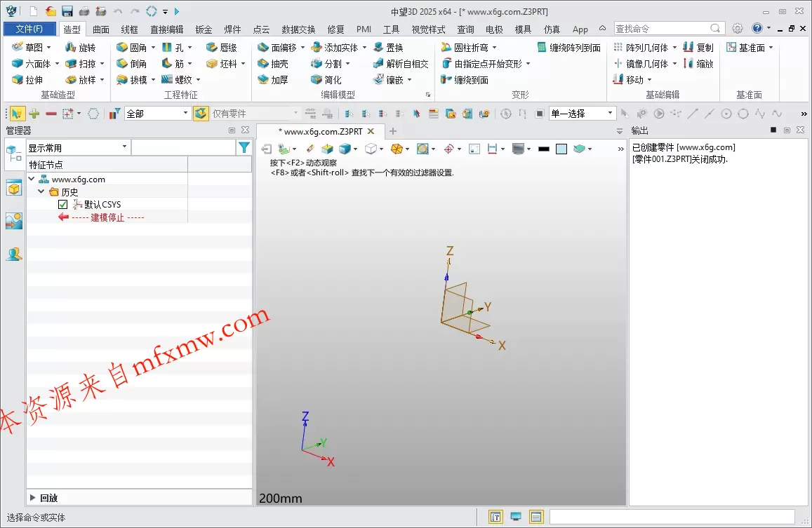812x528 pixels.
Task: Open the 显示常用 display dropdown
Action: coord(78,147)
